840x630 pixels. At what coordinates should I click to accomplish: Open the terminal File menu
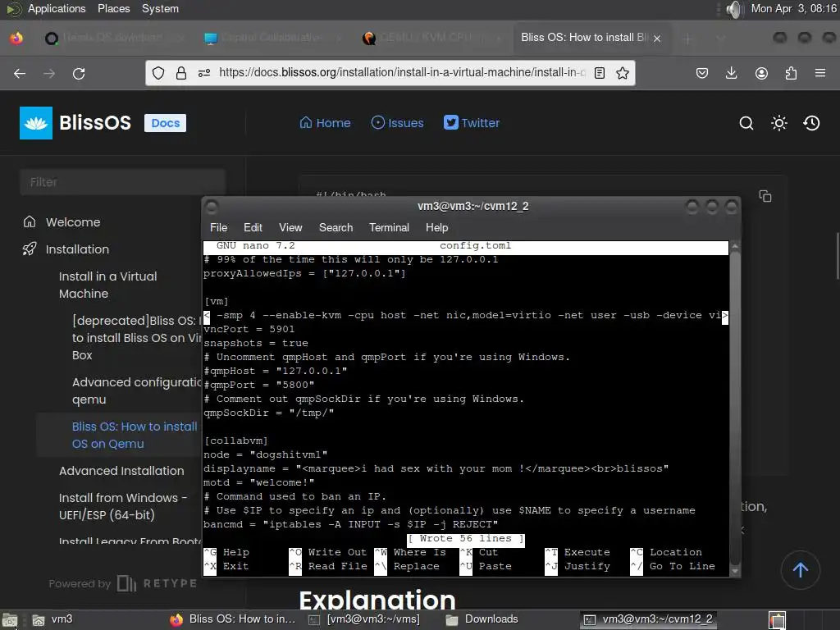218,228
